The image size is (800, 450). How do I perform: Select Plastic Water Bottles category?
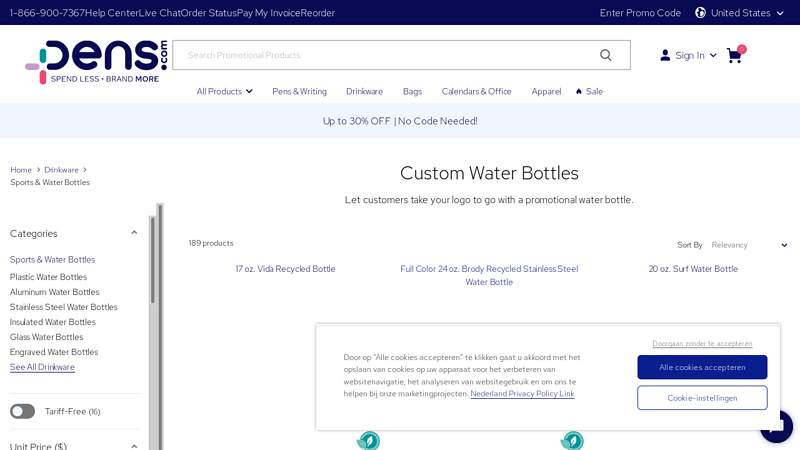[x=48, y=277]
